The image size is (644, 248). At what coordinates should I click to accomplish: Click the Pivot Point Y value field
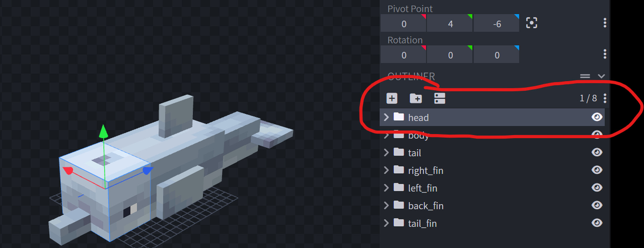point(450,24)
